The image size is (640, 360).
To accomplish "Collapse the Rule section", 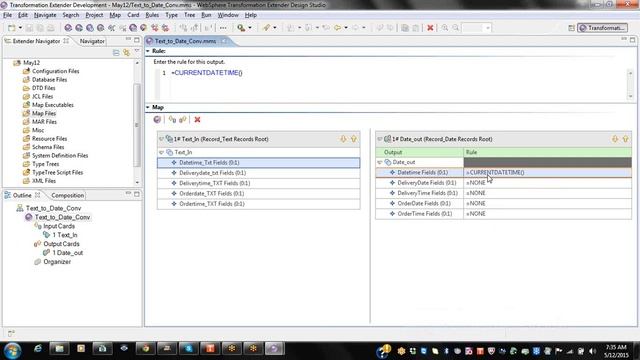I will coord(148,51).
